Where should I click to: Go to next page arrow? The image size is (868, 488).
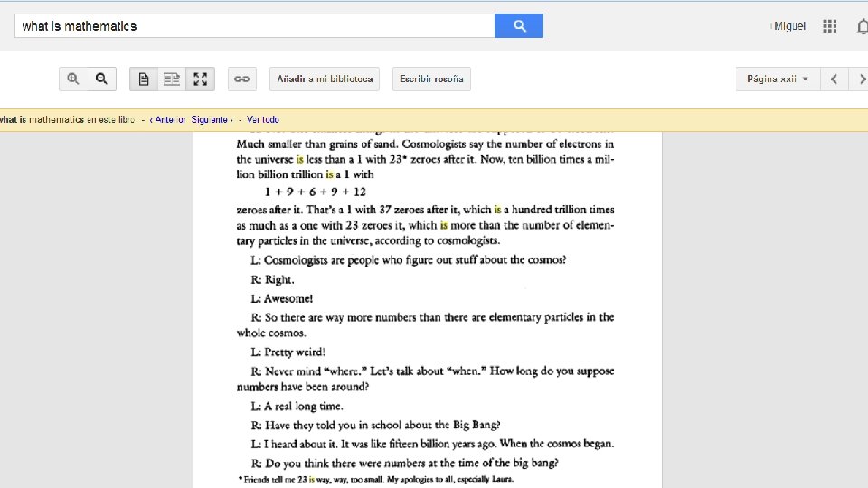click(x=860, y=80)
